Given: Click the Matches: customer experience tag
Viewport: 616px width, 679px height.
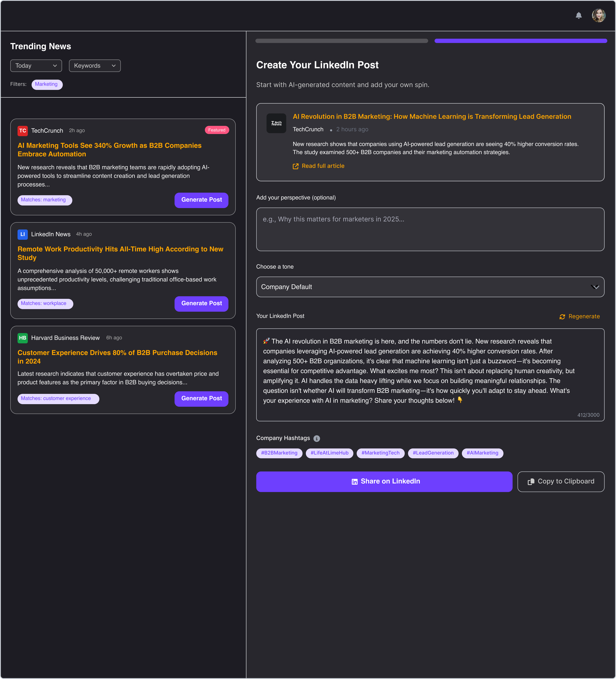Looking at the screenshot, I should 58,399.
